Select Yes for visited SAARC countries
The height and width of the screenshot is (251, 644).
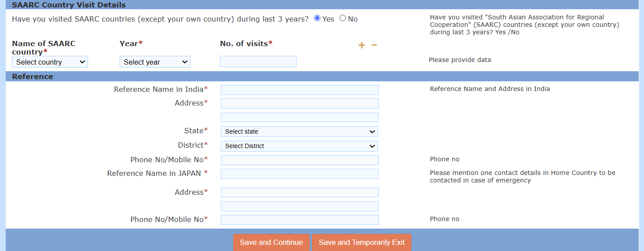tap(317, 18)
